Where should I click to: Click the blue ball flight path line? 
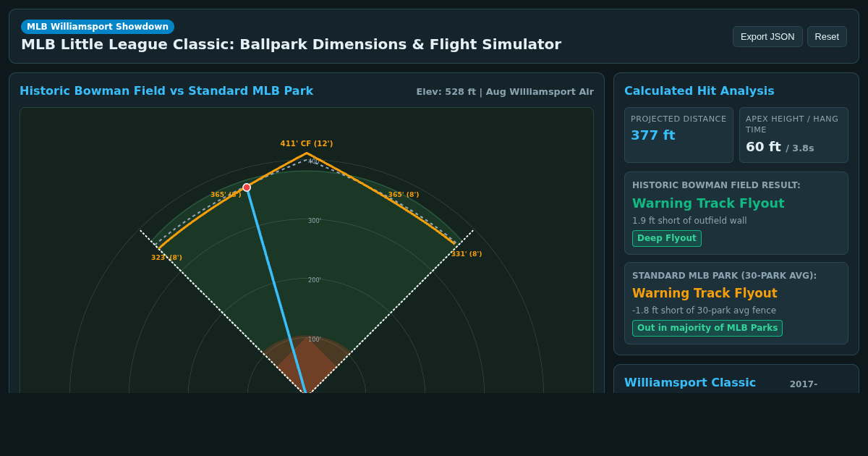(x=276, y=290)
